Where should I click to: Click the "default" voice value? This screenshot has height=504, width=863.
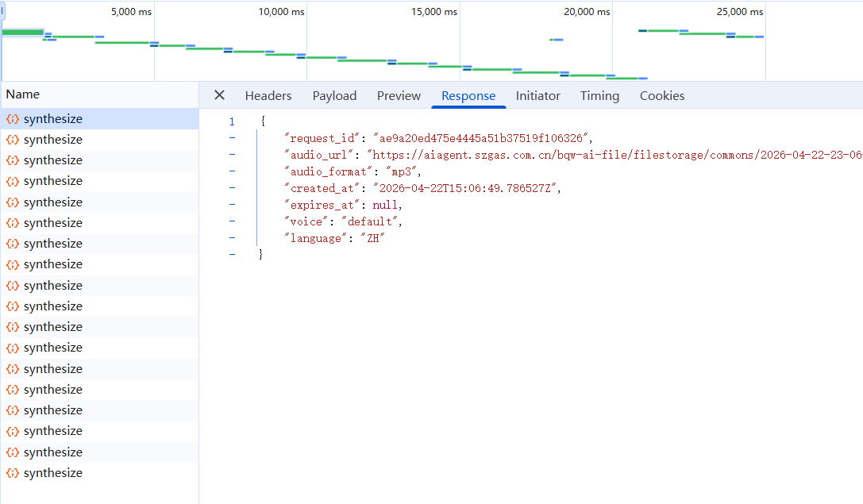(x=369, y=221)
